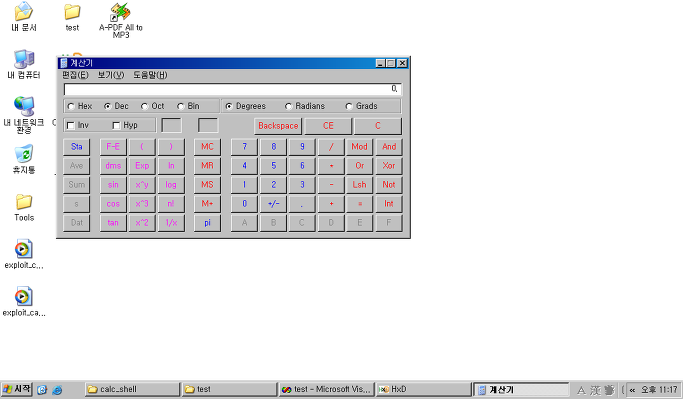Click the Sta statistics button
Image resolution: width=683 pixels, height=399 pixels.
click(77, 147)
